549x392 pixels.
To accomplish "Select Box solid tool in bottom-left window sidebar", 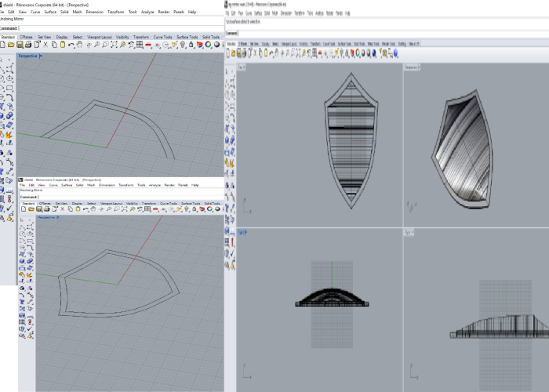I will click(23, 261).
